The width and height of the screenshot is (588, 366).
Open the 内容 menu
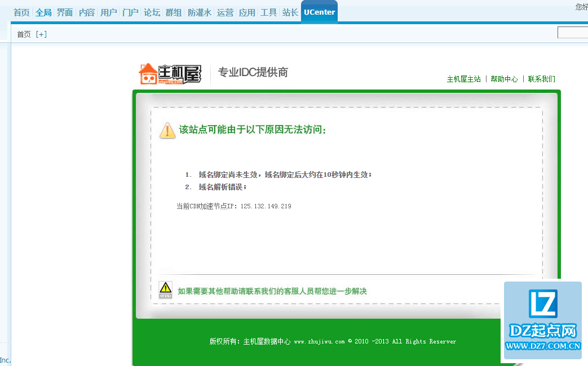click(86, 12)
